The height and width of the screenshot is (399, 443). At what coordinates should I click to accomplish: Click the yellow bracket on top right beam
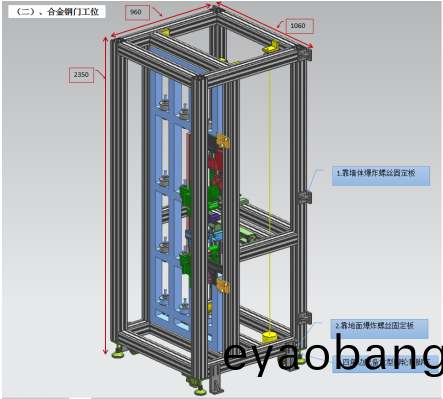tap(272, 47)
